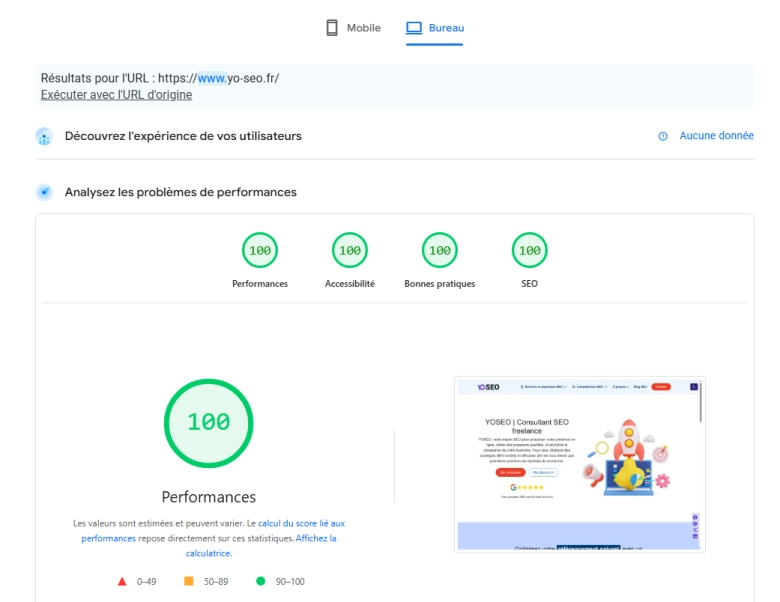This screenshot has width=780, height=602.
Task: Click the YOSEO page screenshot thumbnail
Action: coord(580,465)
